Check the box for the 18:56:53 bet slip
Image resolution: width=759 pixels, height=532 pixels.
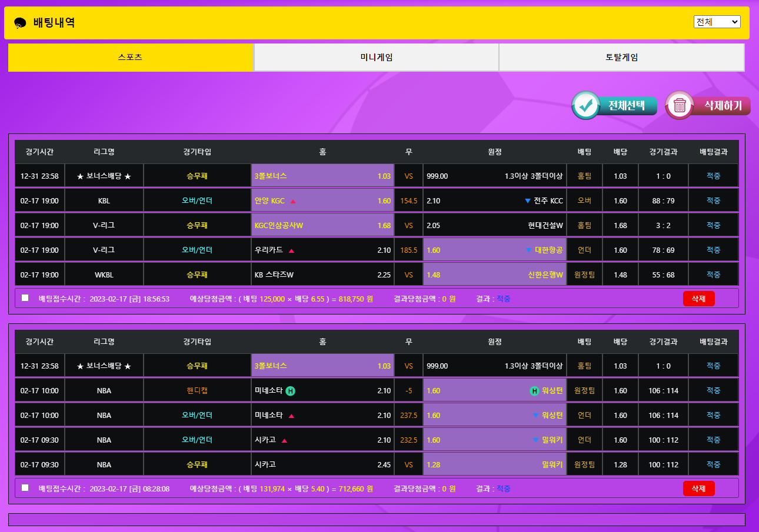25,298
